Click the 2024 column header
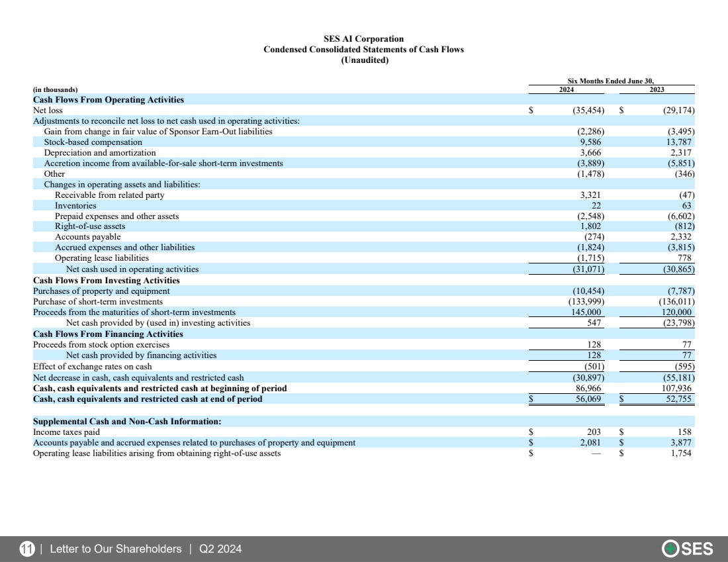728x562 pixels. (x=567, y=89)
